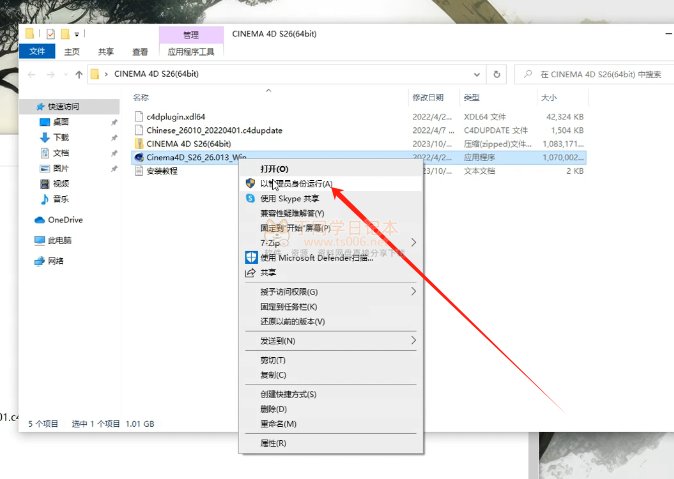674x479 pixels.
Task: Click the shield icon for run as administrator
Action: point(250,183)
